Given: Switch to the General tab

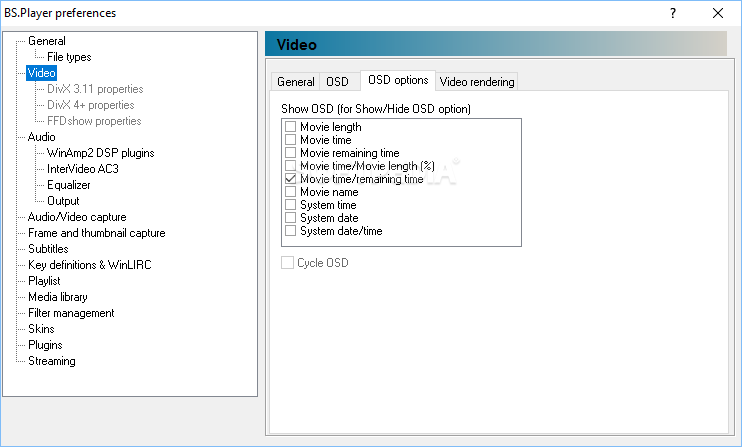Looking at the screenshot, I should click(x=295, y=82).
